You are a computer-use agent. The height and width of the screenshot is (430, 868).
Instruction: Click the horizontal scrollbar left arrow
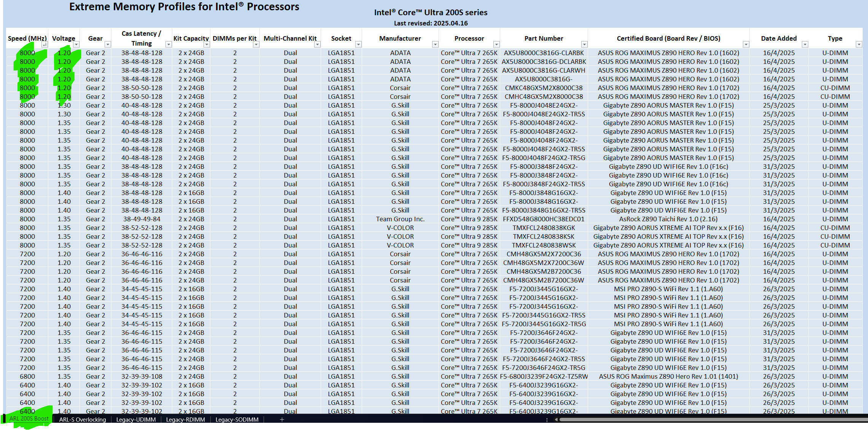point(556,420)
